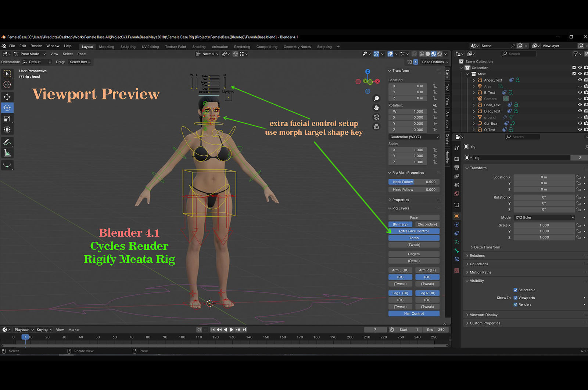Choose the Move tool
The image size is (588, 390).
click(7, 97)
